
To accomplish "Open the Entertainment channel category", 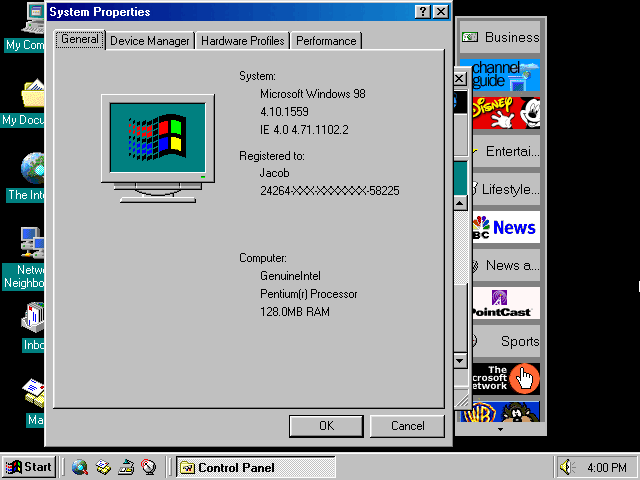I will [506, 151].
